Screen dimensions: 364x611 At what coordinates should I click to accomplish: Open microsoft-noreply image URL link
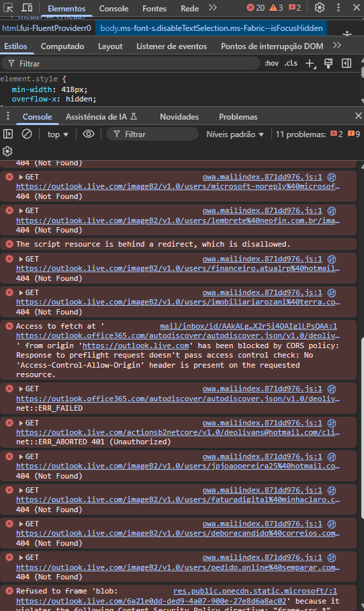177,186
